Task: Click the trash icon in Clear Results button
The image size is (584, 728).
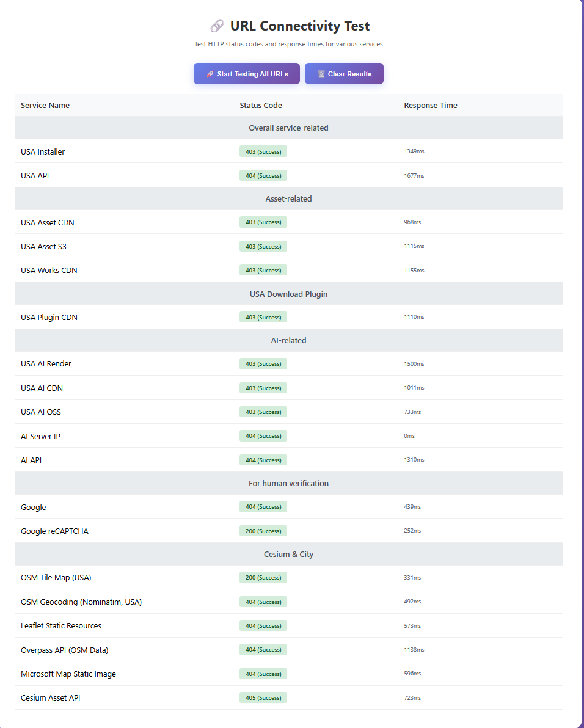Action: coord(321,74)
